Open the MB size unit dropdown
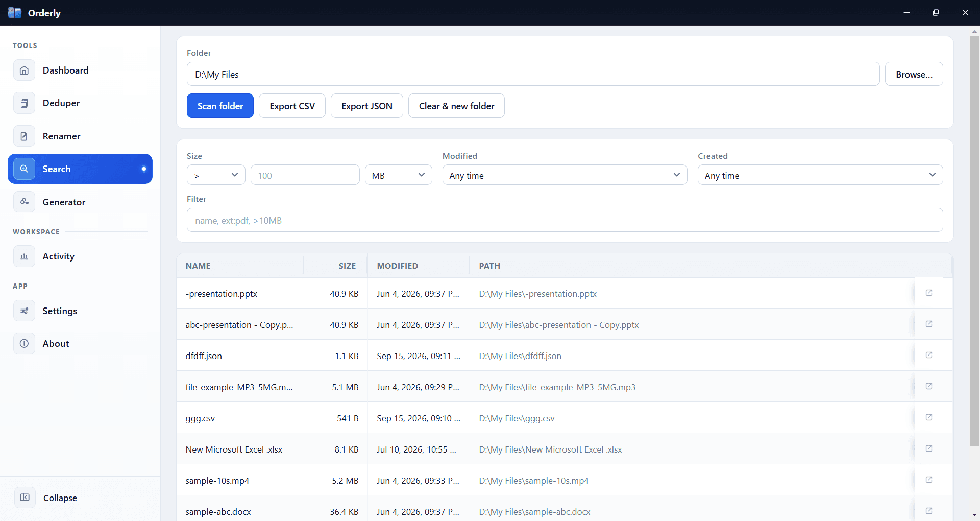 pyautogui.click(x=399, y=175)
